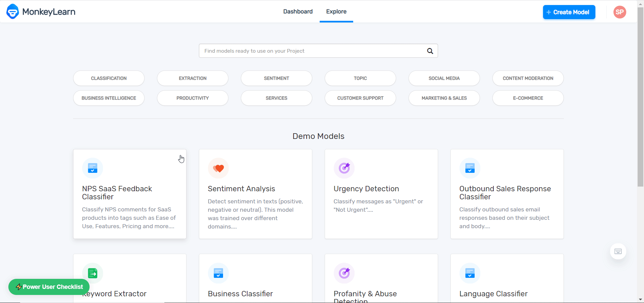Screen dimensions: 644x303
Task: Filter by the Business Intelligence category
Action: click(x=109, y=98)
